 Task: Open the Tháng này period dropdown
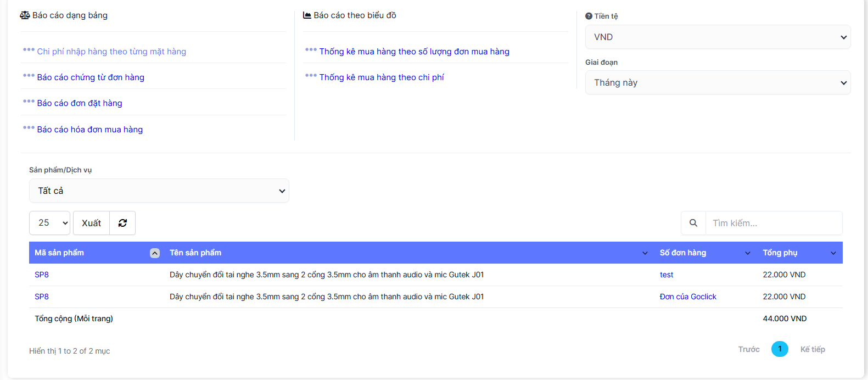(x=718, y=83)
